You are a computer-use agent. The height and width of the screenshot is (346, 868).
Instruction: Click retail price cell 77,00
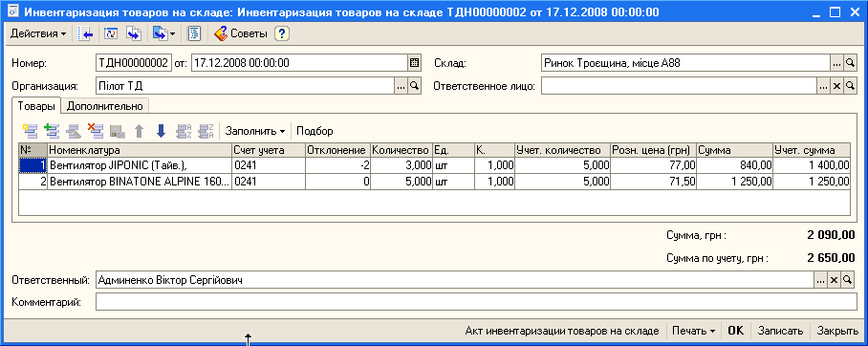pos(653,165)
